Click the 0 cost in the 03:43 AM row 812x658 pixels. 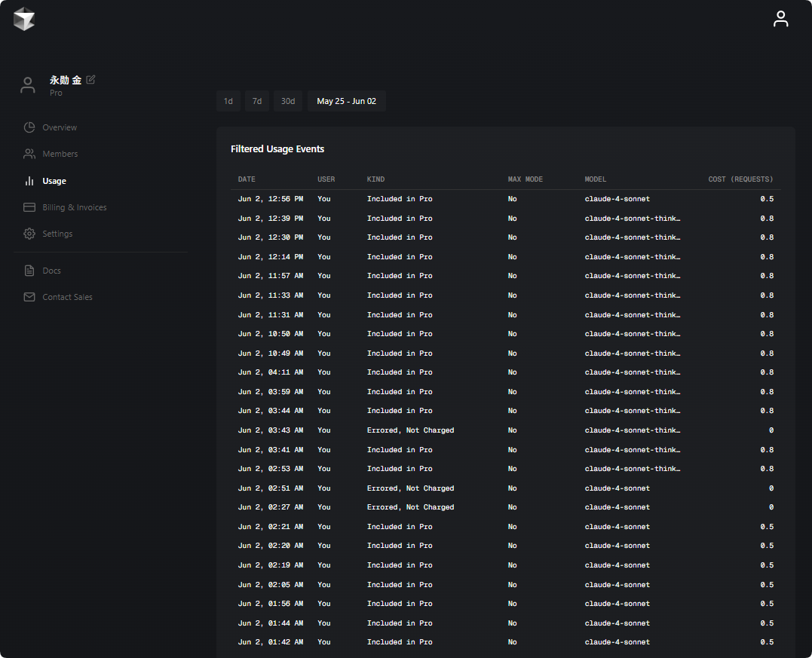point(771,430)
